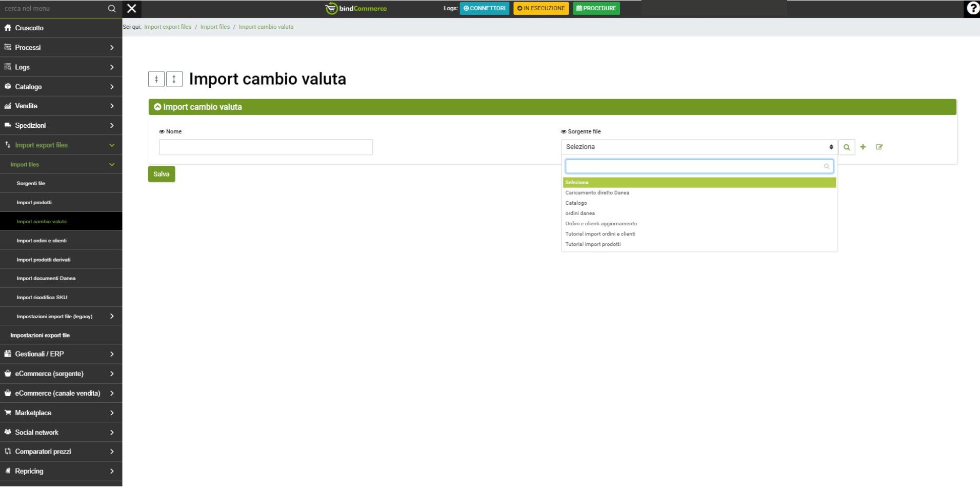Screen dimensions: 980x487
Task: Click the Nome text input field
Action: [x=266, y=147]
